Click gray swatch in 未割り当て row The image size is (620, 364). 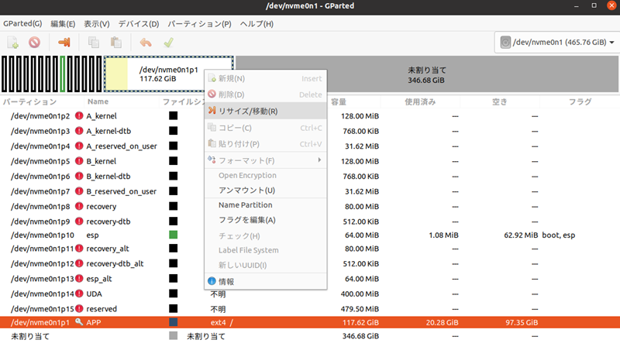point(173,336)
